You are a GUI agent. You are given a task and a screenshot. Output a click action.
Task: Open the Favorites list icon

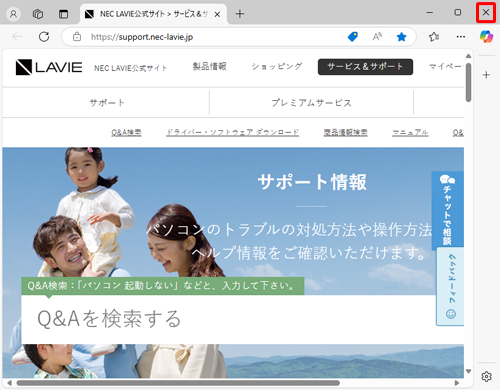[434, 37]
